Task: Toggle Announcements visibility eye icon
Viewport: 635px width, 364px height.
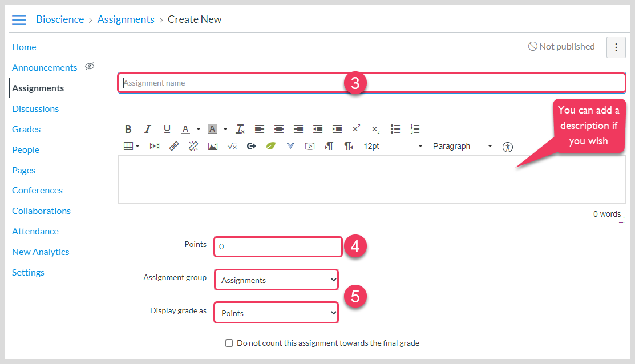Action: pos(90,66)
